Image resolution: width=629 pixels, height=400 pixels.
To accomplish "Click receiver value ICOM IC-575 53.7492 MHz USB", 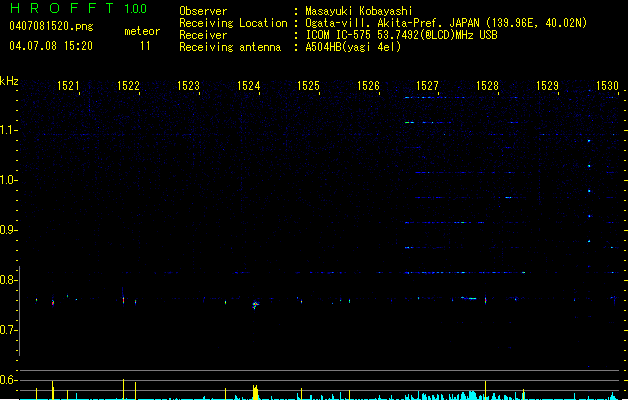I will click(402, 35).
